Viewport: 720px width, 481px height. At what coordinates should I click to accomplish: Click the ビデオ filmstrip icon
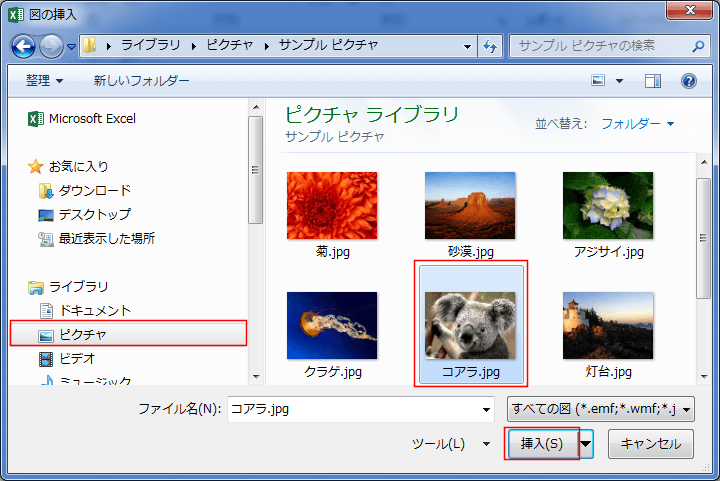tap(46, 359)
